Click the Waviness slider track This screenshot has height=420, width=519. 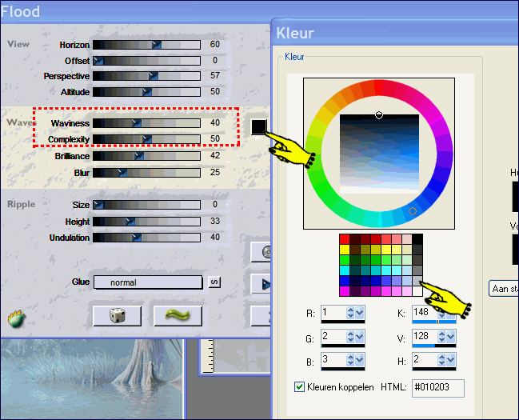[x=146, y=123]
